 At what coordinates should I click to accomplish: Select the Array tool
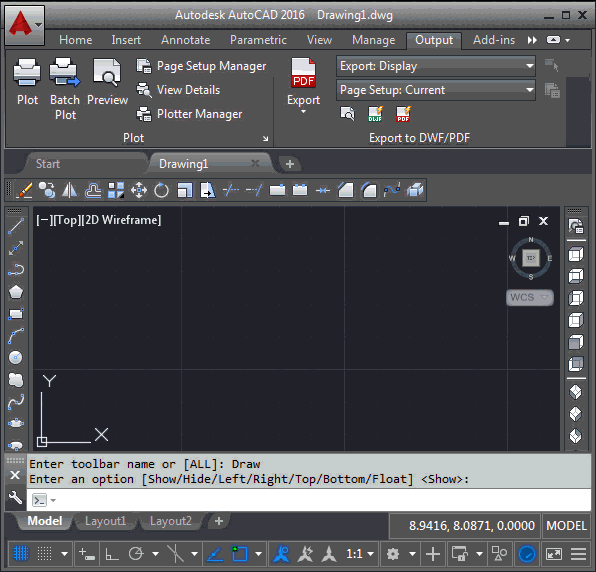click(116, 190)
